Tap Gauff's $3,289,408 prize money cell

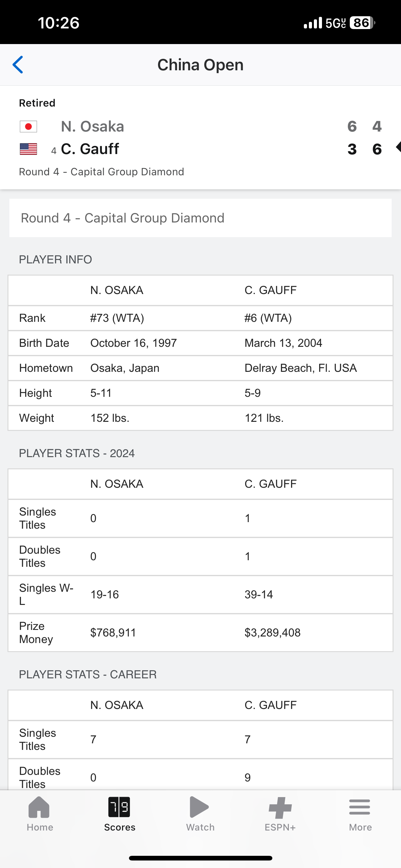[x=272, y=632]
